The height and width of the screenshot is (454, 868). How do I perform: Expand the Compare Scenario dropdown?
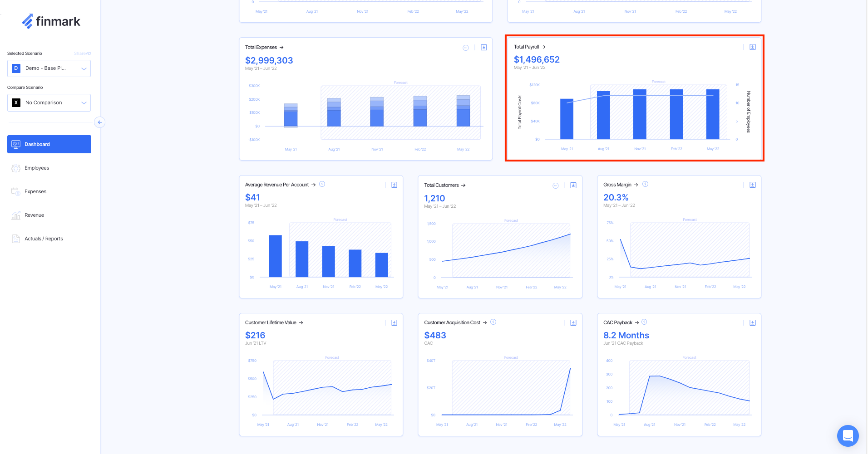coord(49,103)
